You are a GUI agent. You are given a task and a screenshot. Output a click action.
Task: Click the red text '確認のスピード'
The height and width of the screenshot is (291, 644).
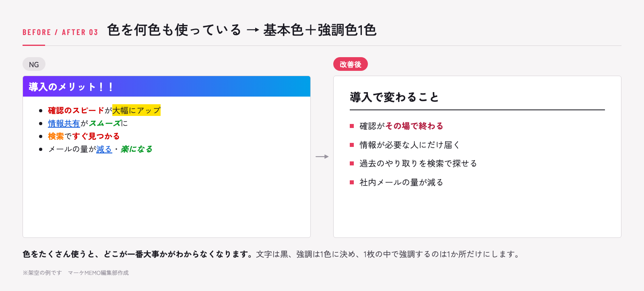(76, 110)
